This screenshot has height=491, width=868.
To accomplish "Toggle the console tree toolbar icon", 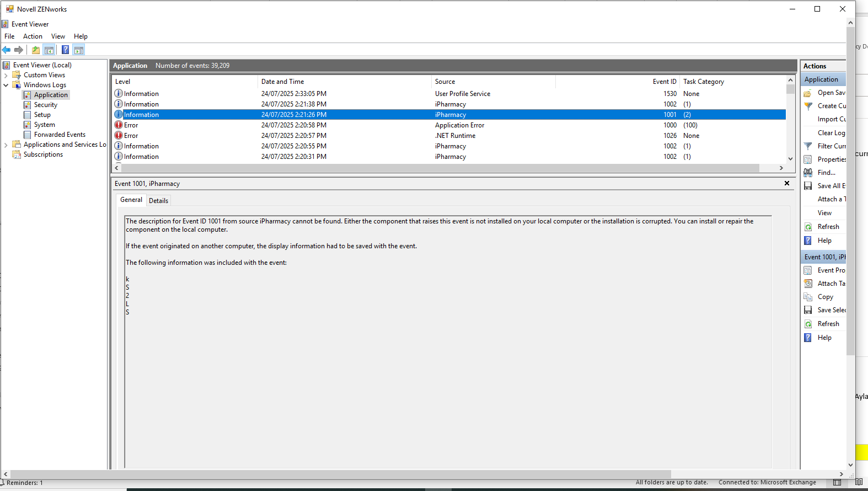I will pos(49,50).
